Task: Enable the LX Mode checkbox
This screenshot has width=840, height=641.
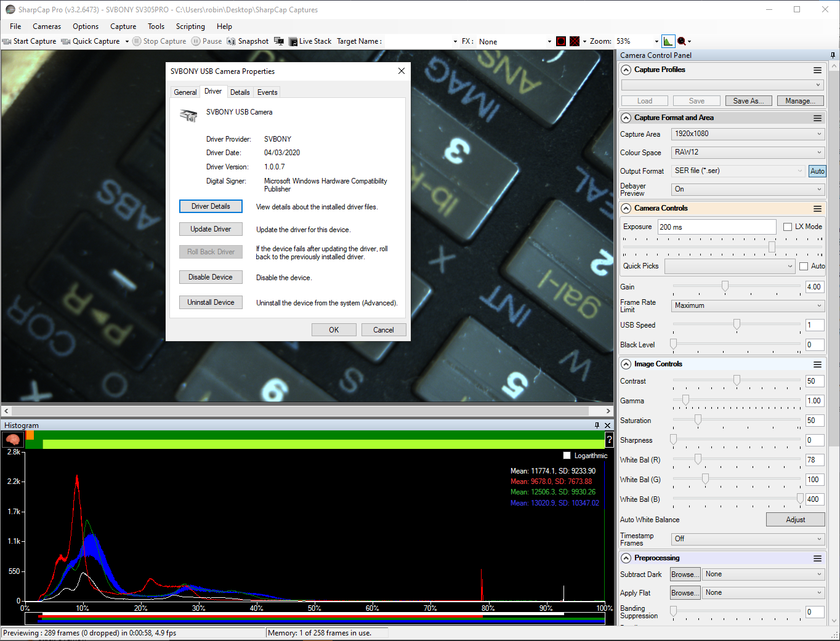Action: tap(788, 227)
